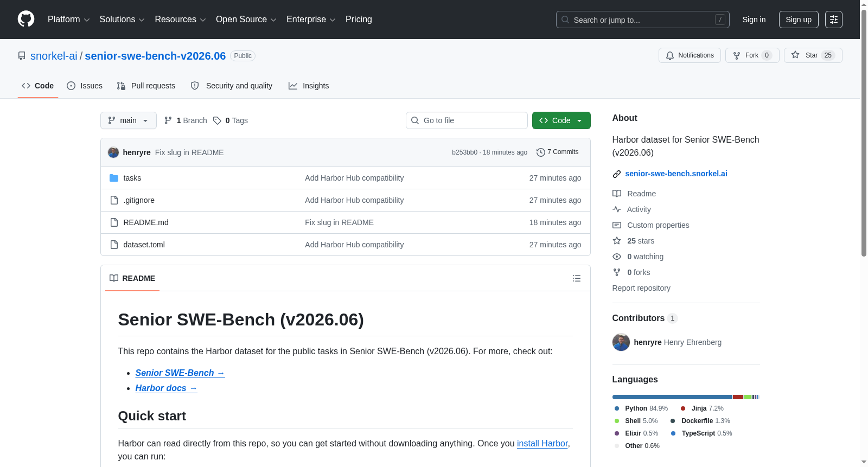Click the tasks folder icon
868x467 pixels.
click(x=114, y=178)
